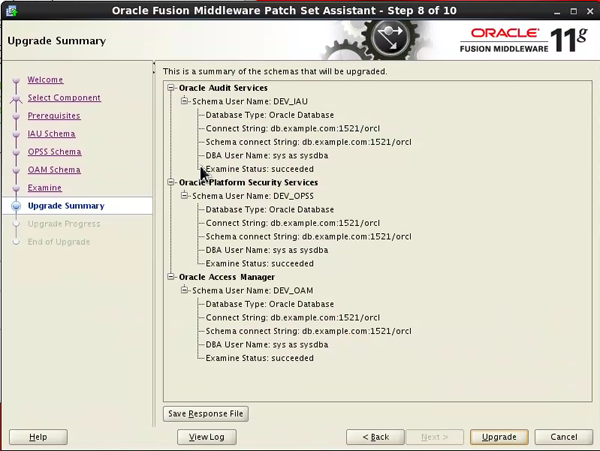Image resolution: width=600 pixels, height=451 pixels.
Task: Select Database Type row under DEV_IAU
Action: tap(270, 115)
